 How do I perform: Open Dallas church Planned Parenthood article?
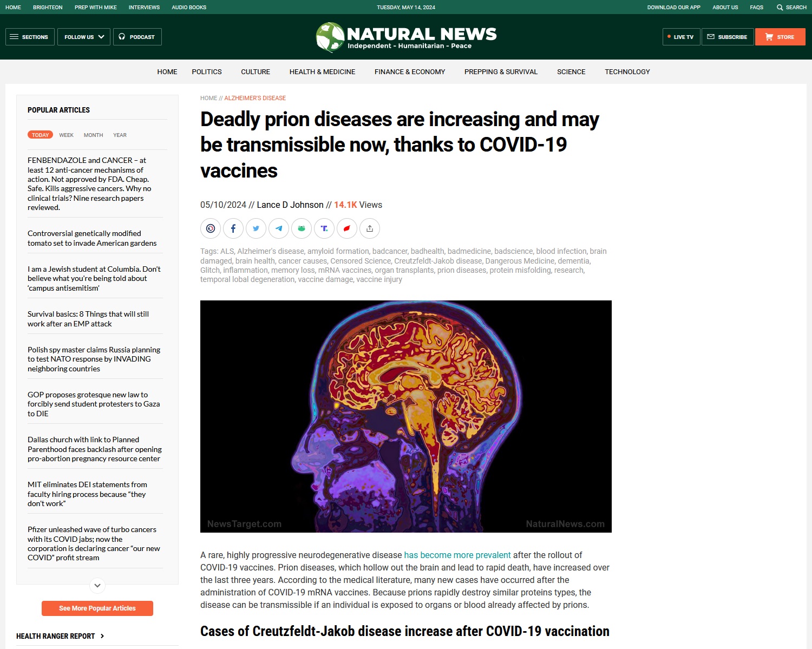pyautogui.click(x=95, y=449)
